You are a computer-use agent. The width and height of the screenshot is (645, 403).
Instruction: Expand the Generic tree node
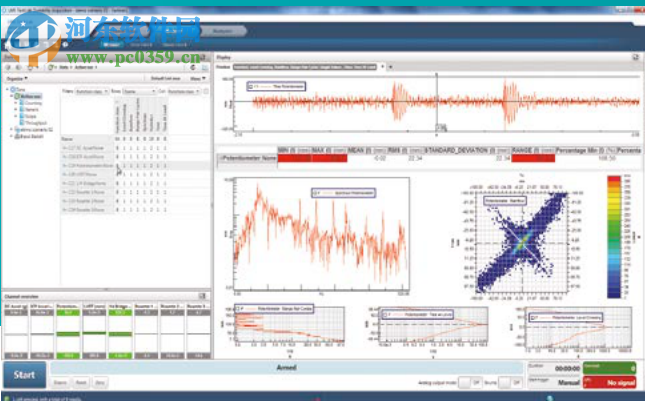click(16, 109)
